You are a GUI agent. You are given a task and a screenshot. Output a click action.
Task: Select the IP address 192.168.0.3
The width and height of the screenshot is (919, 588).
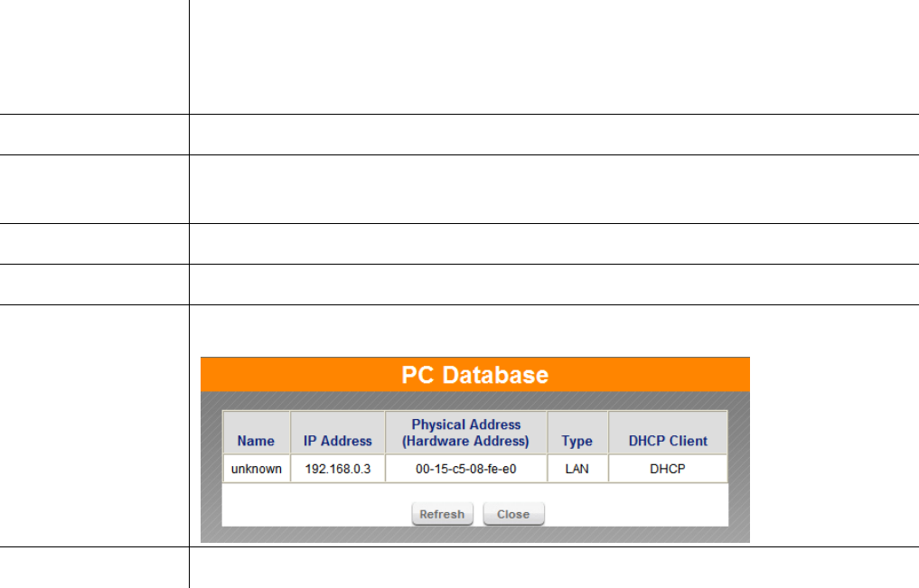(x=338, y=469)
